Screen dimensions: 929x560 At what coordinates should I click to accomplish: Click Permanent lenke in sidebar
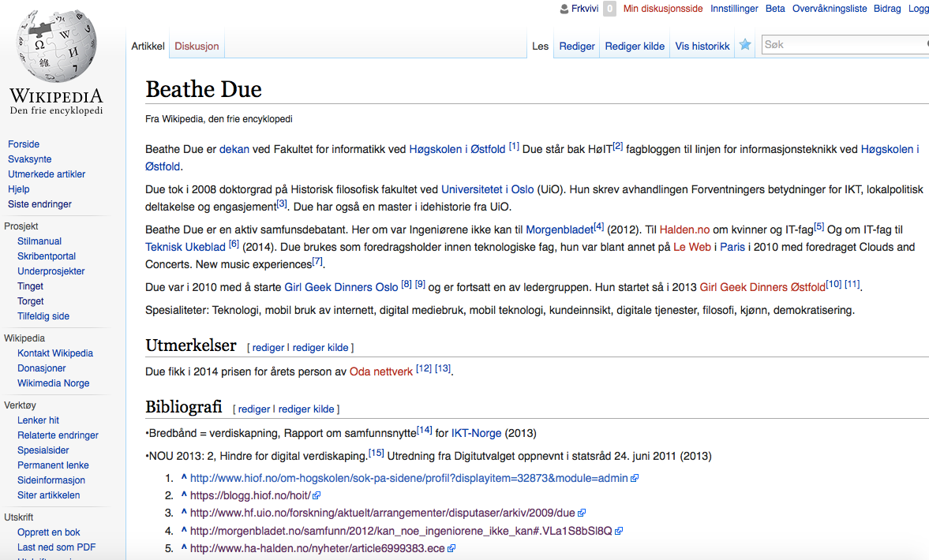coord(53,465)
